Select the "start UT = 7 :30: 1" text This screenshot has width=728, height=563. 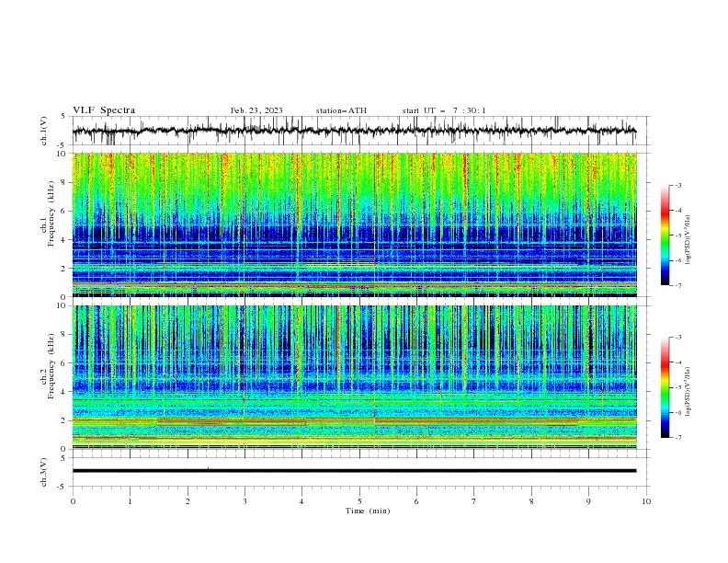click(444, 110)
